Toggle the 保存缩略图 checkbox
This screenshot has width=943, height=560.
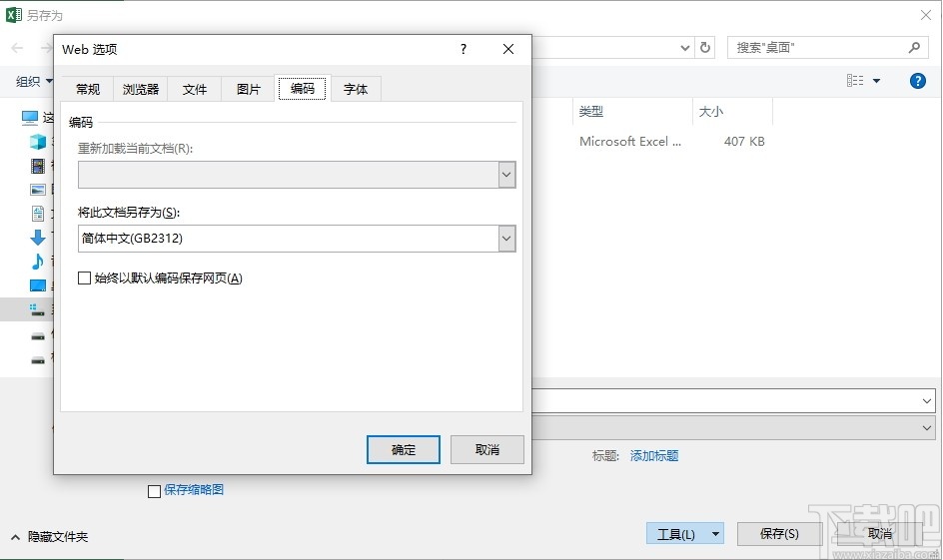(154, 491)
